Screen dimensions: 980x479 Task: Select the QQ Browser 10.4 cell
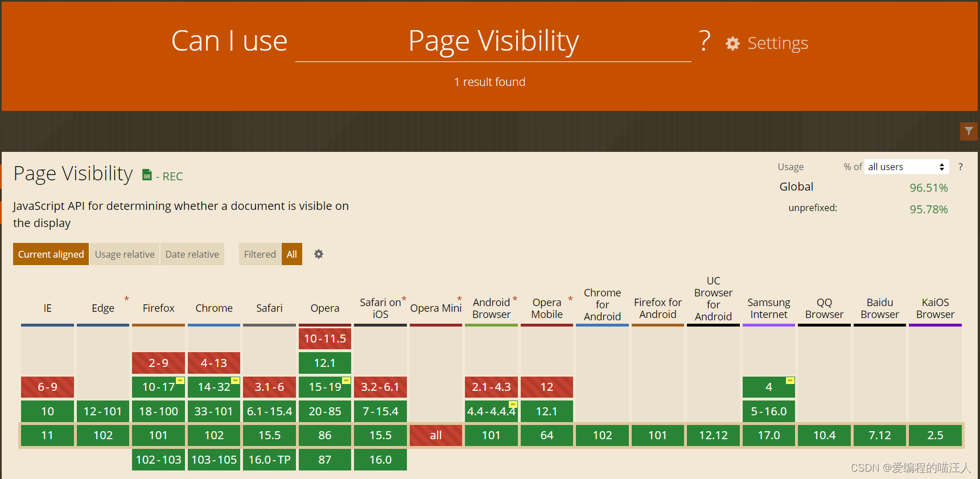(x=824, y=435)
